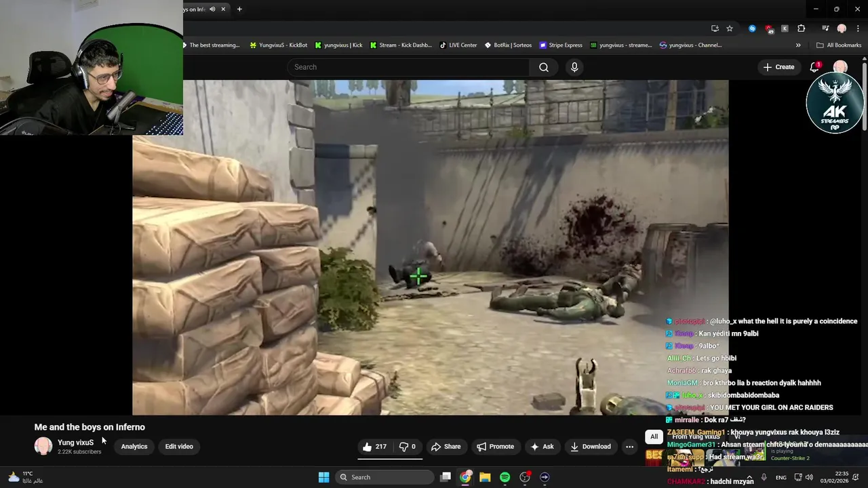Open more actions three-dot menu
868x488 pixels.
[629, 447]
